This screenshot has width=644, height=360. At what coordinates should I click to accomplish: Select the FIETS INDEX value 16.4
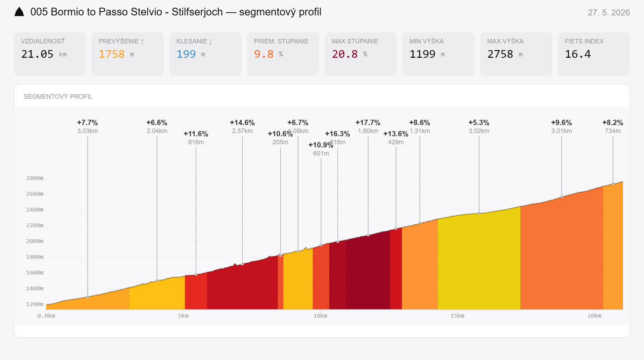pos(578,54)
